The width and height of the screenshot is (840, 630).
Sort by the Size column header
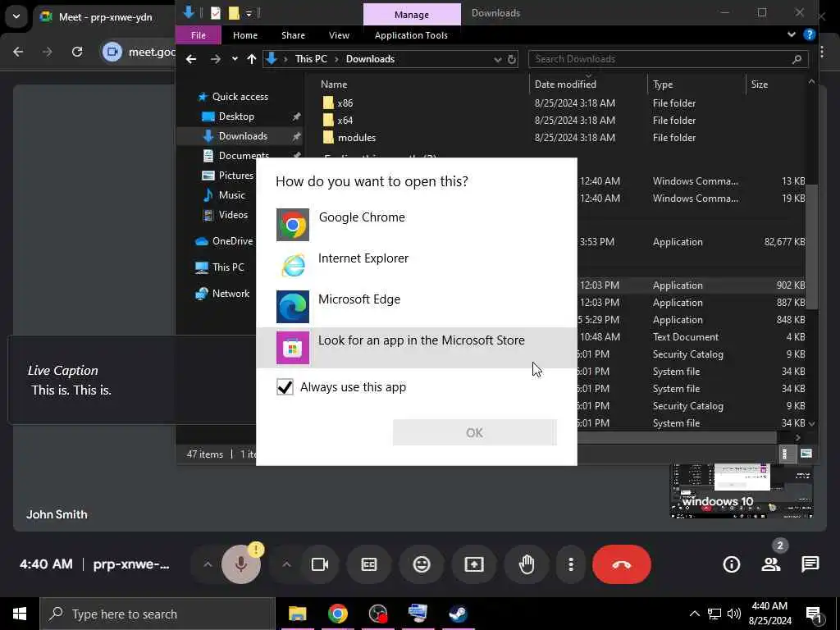(x=759, y=84)
